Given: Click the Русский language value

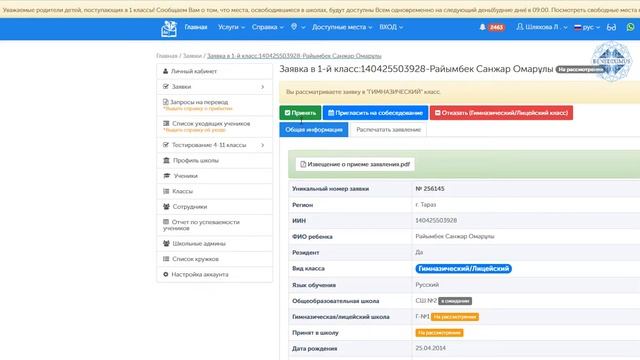Looking at the screenshot, I should coord(427,284).
